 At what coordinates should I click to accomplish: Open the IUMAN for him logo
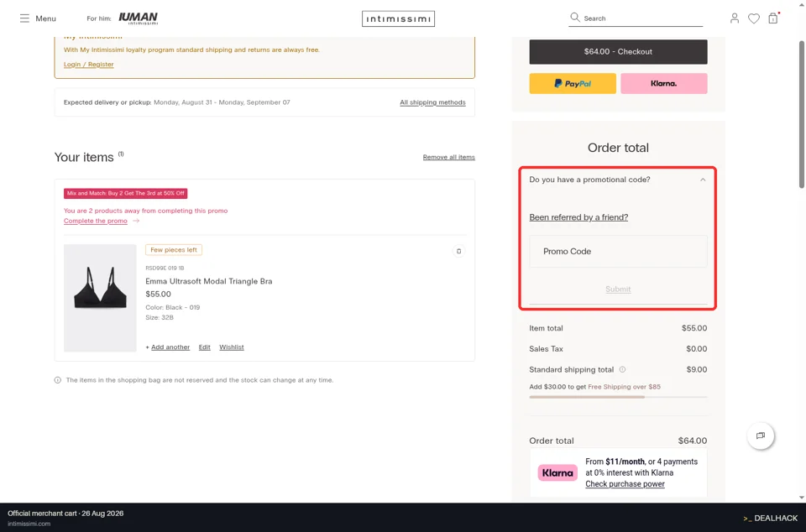(x=138, y=18)
